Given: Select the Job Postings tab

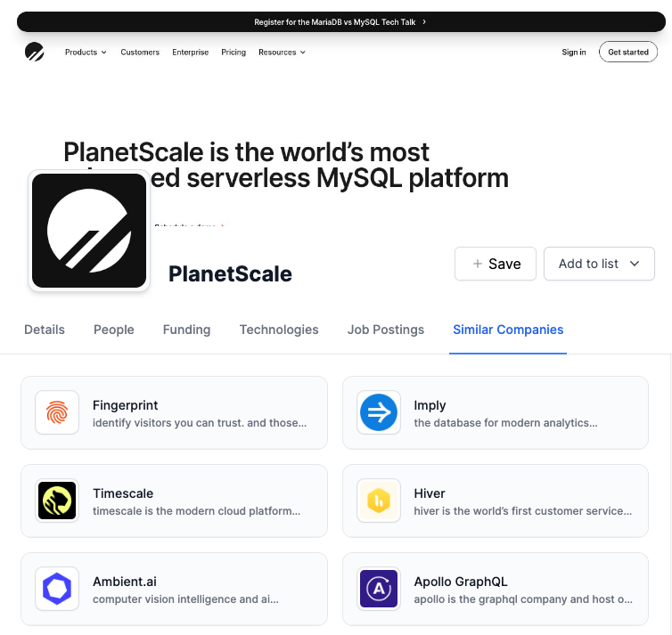Looking at the screenshot, I should coord(386,330).
